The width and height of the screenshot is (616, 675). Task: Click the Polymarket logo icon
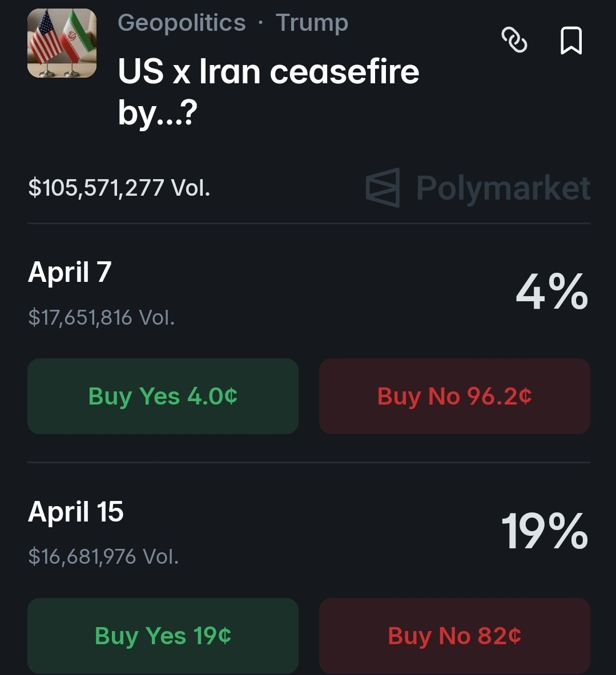click(383, 187)
